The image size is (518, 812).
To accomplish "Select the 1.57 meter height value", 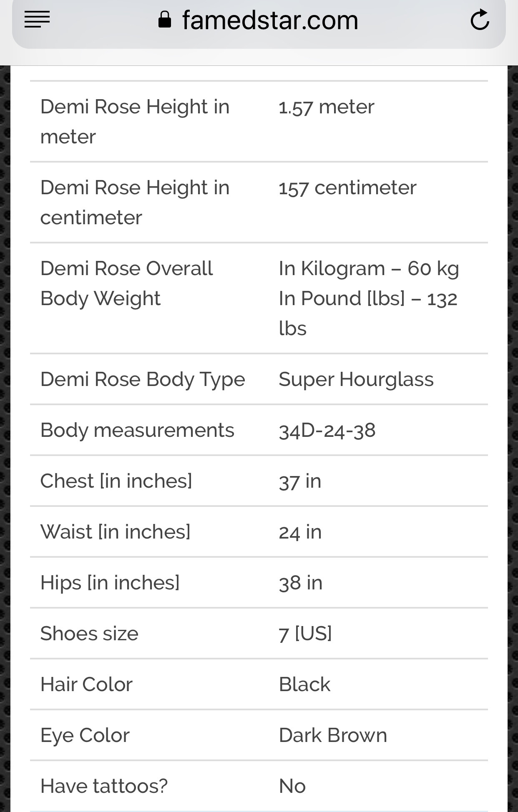I will pyautogui.click(x=326, y=107).
